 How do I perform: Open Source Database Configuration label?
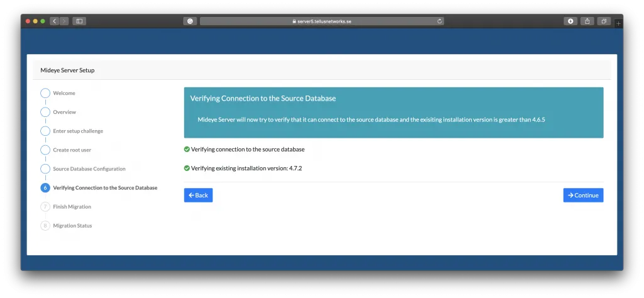(89, 168)
